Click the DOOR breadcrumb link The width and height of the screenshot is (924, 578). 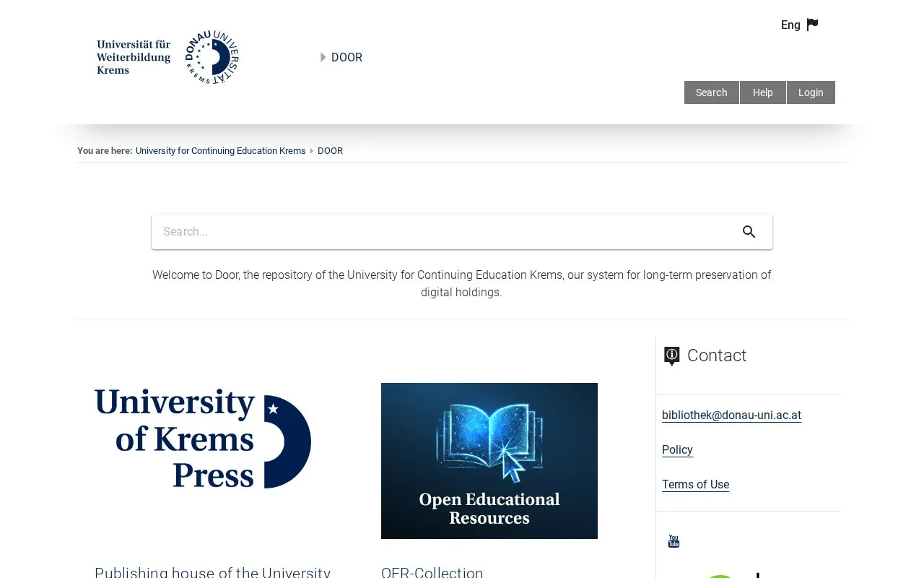click(330, 151)
